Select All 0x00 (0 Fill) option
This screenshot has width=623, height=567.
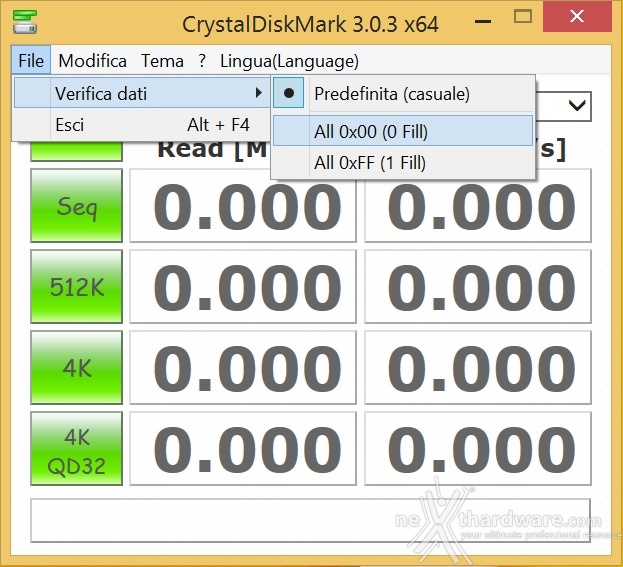[x=403, y=132]
